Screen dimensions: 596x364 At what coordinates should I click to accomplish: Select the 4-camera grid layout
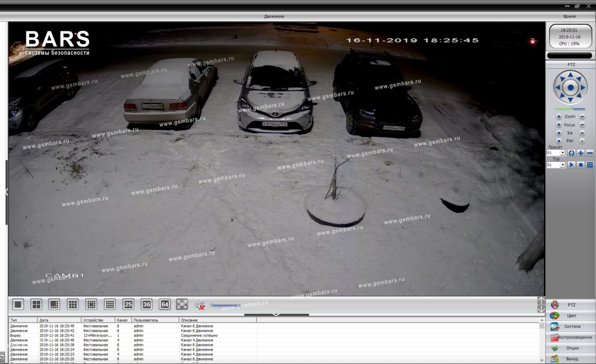pos(36,304)
